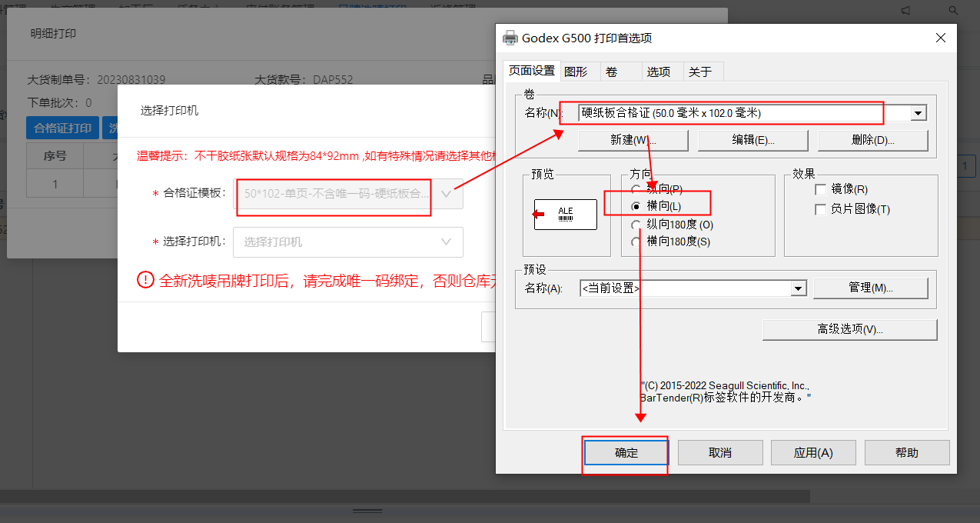Click the horizontal scrollbar at page bottom
Viewport: 980px width, 523px height.
coord(404,496)
